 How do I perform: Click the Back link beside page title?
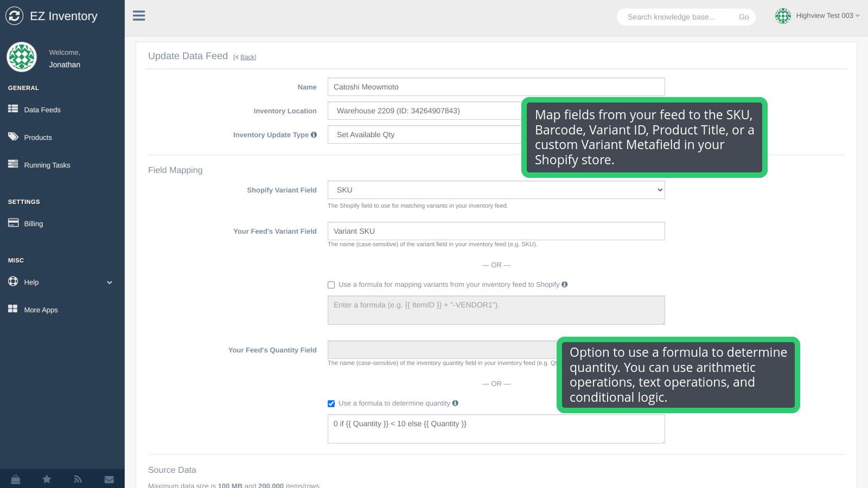coord(247,57)
